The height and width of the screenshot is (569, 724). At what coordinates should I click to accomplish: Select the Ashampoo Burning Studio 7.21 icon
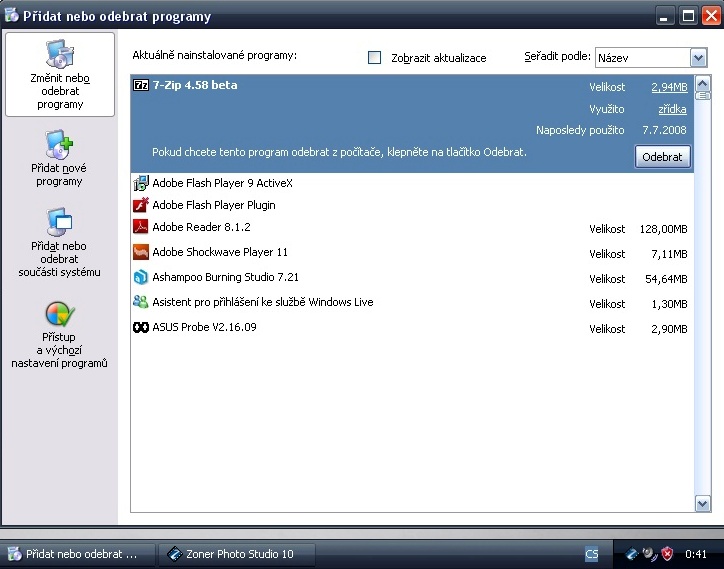[141, 277]
